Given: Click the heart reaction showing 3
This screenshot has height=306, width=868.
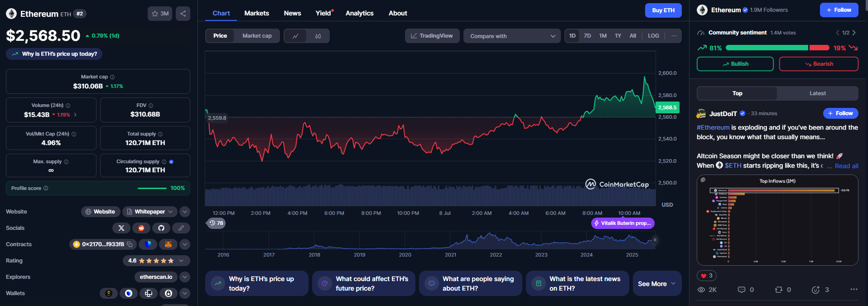Looking at the screenshot, I should pyautogui.click(x=707, y=276).
